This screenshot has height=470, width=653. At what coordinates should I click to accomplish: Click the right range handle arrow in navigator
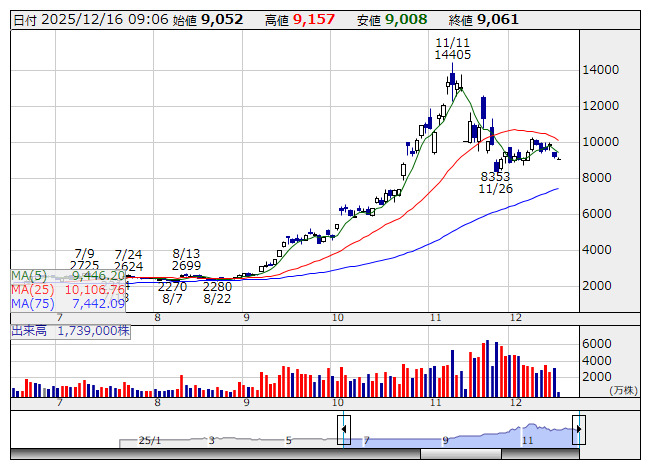click(579, 430)
